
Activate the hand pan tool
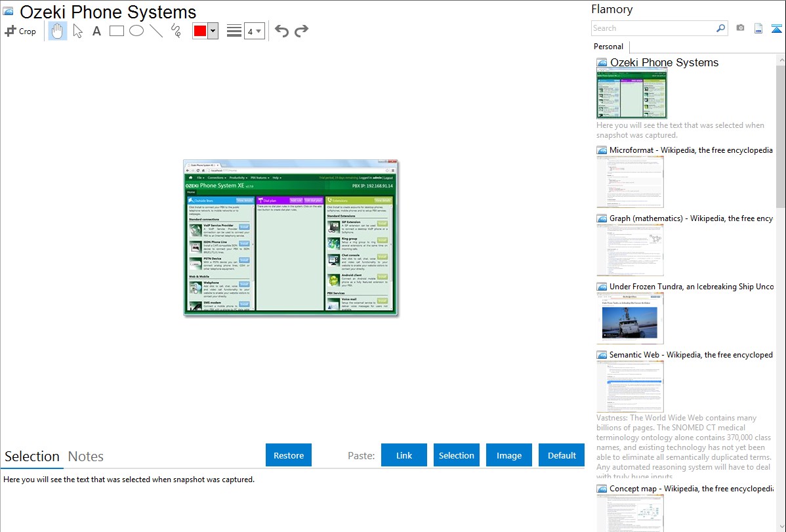[58, 31]
